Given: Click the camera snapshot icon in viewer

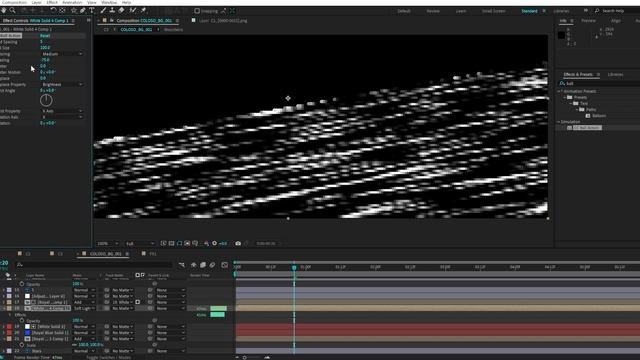Looking at the screenshot, I should (x=238, y=243).
